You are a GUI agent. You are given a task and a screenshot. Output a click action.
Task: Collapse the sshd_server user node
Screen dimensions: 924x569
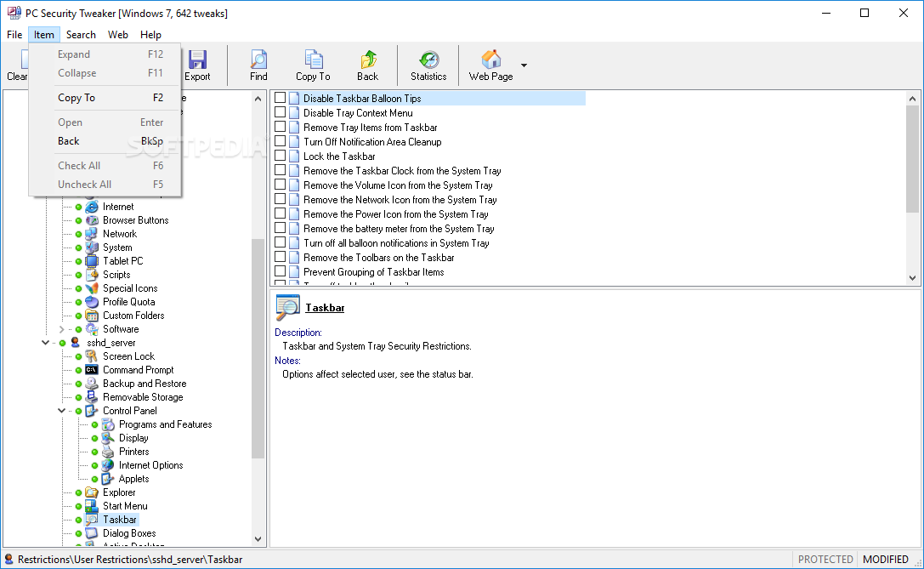click(x=45, y=343)
